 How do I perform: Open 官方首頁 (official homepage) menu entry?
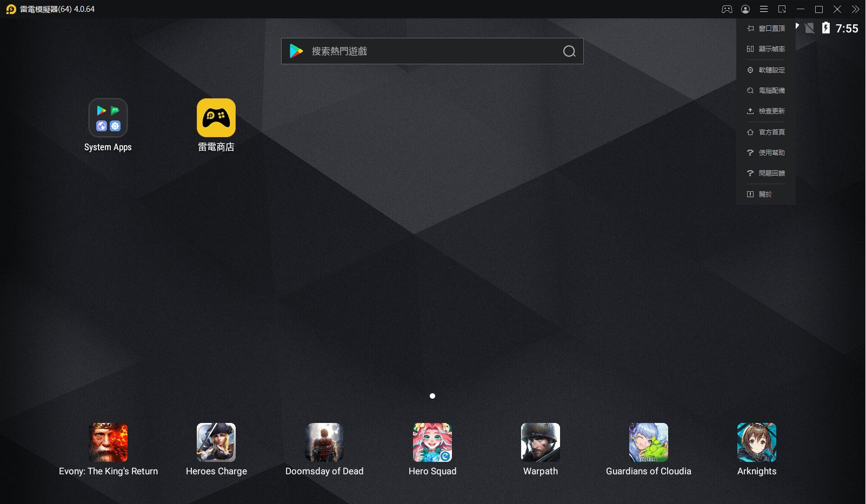coord(766,132)
